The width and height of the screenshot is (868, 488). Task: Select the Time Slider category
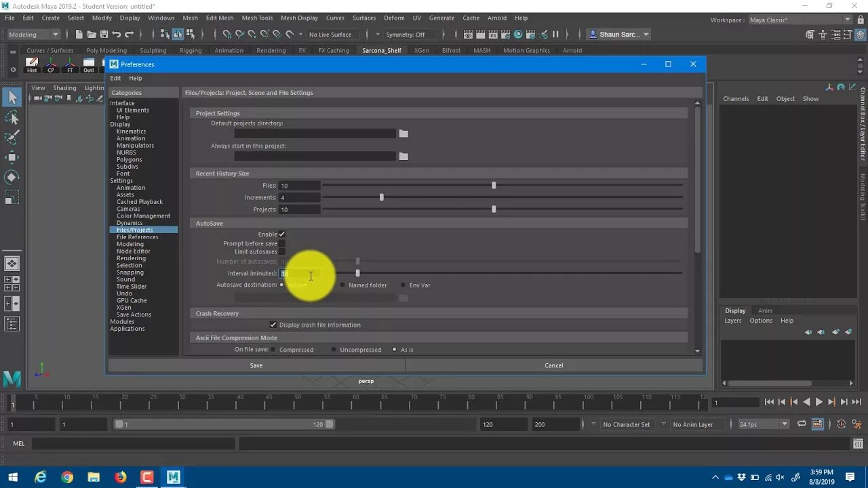[x=132, y=287]
